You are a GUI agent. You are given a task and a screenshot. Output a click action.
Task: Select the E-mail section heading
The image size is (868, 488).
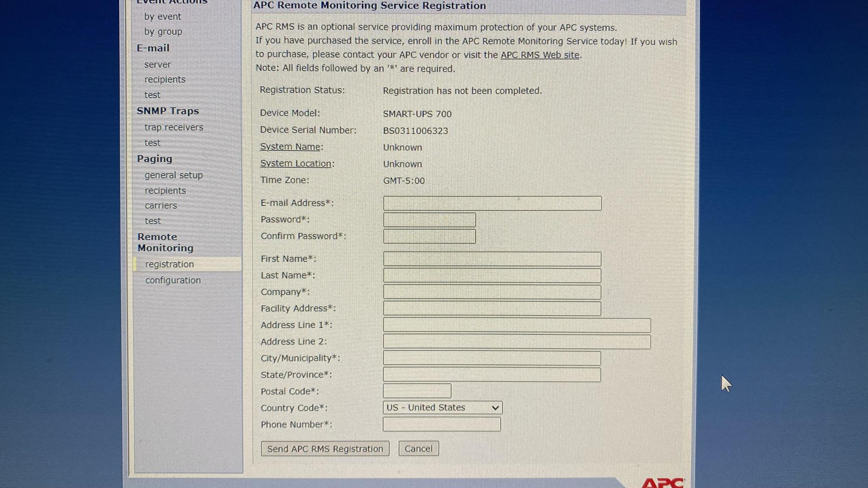click(x=153, y=48)
